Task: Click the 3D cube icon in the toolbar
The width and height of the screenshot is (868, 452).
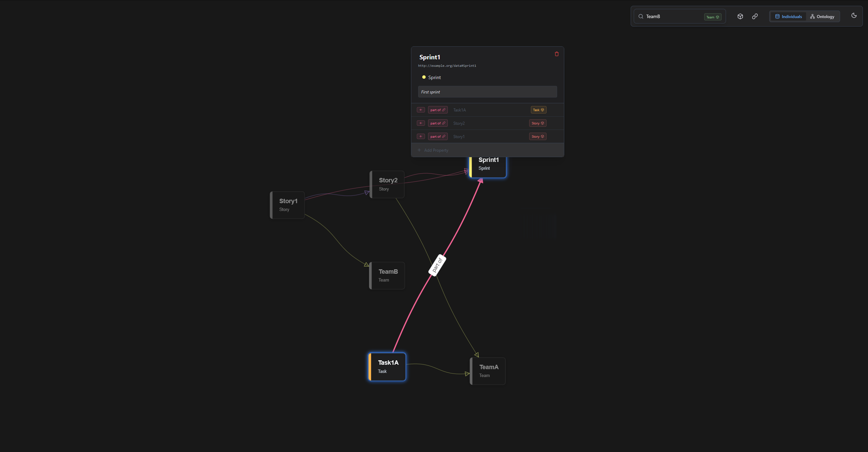Action: (x=740, y=16)
